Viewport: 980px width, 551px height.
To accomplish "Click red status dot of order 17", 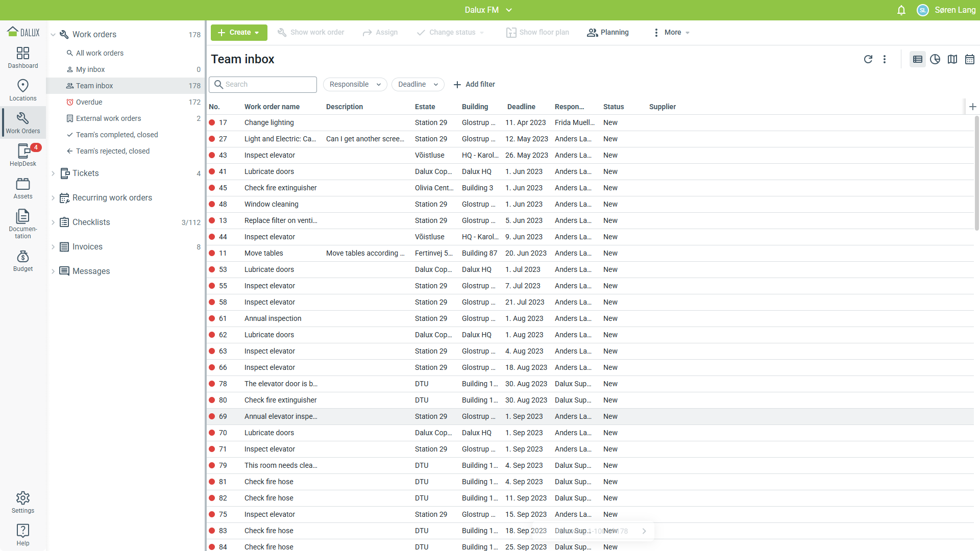I will 212,122.
